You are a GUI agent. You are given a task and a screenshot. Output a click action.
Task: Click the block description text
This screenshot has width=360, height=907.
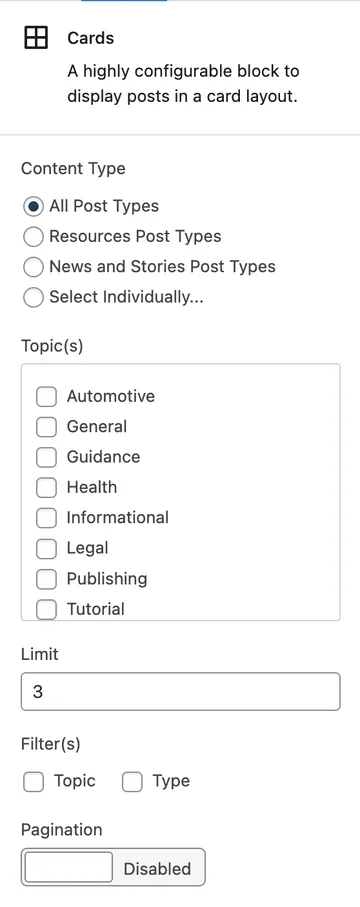point(183,84)
